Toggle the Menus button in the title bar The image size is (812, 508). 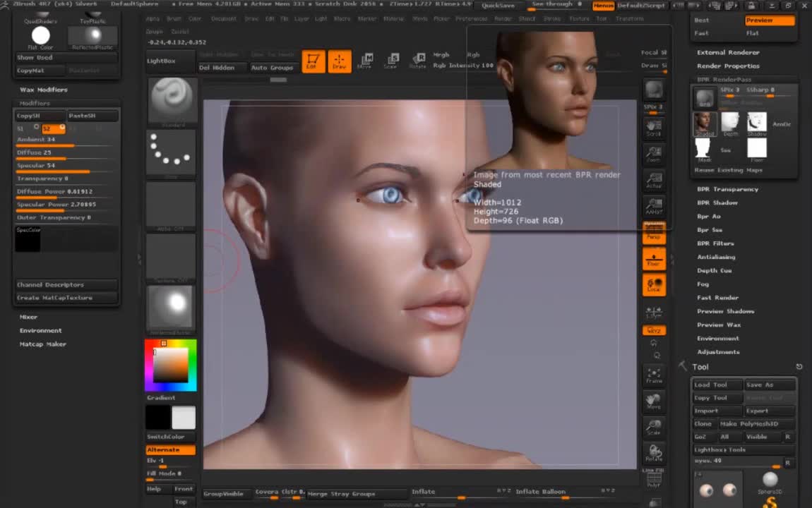coord(603,6)
